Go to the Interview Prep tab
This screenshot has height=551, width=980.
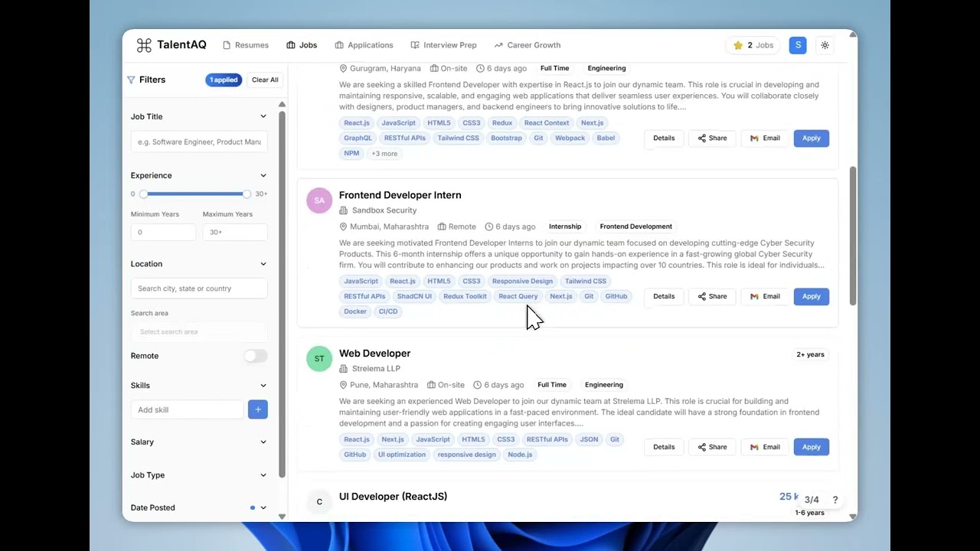[443, 45]
